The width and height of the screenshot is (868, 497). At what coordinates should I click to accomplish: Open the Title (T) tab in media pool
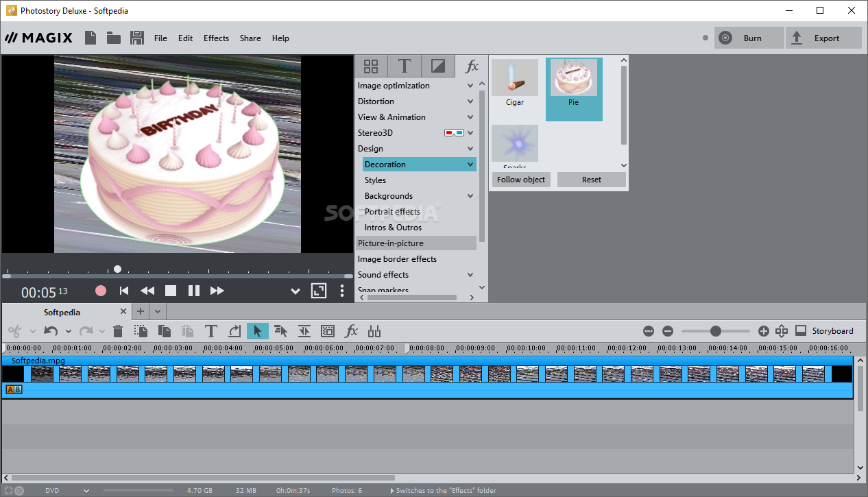405,66
